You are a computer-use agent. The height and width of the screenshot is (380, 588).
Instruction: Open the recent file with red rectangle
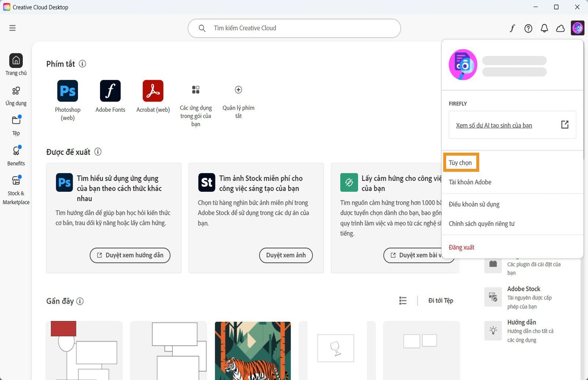click(84, 351)
